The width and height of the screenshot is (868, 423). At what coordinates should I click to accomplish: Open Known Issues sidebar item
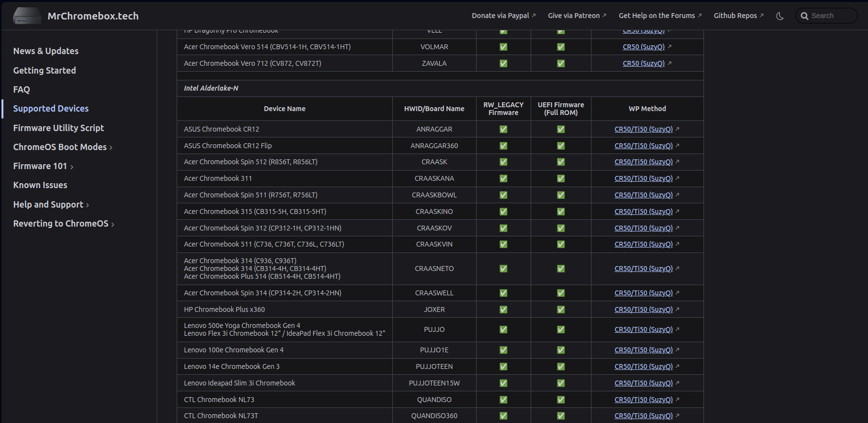coord(40,185)
